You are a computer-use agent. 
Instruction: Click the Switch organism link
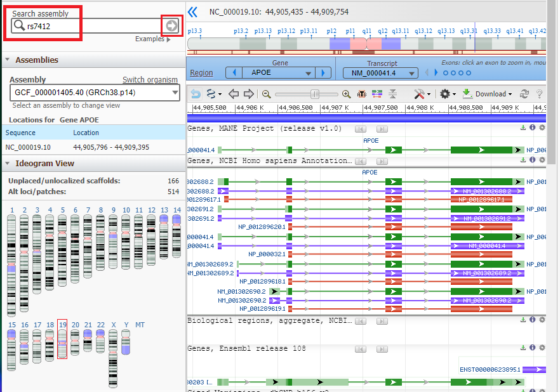[x=150, y=80]
